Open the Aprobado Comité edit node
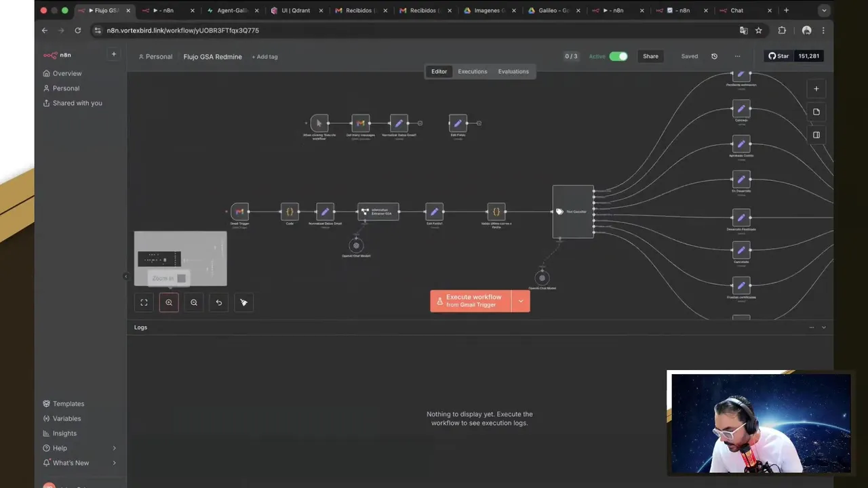The width and height of the screenshot is (868, 488). pyautogui.click(x=741, y=144)
